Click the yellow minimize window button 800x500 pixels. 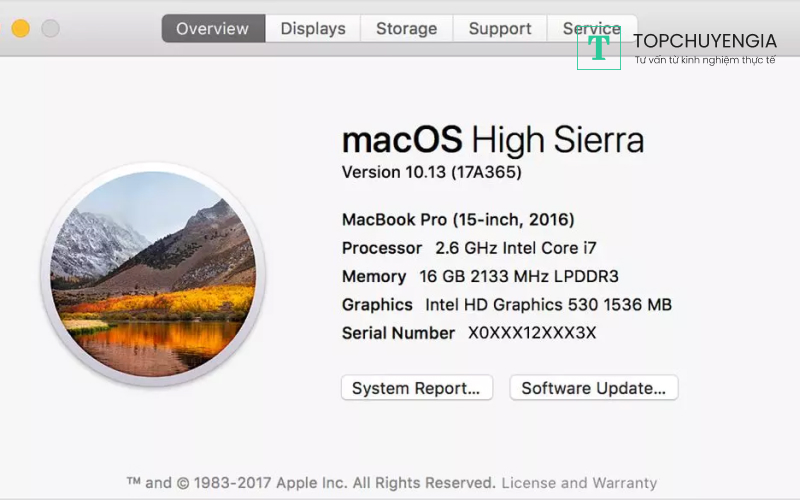coord(20,28)
